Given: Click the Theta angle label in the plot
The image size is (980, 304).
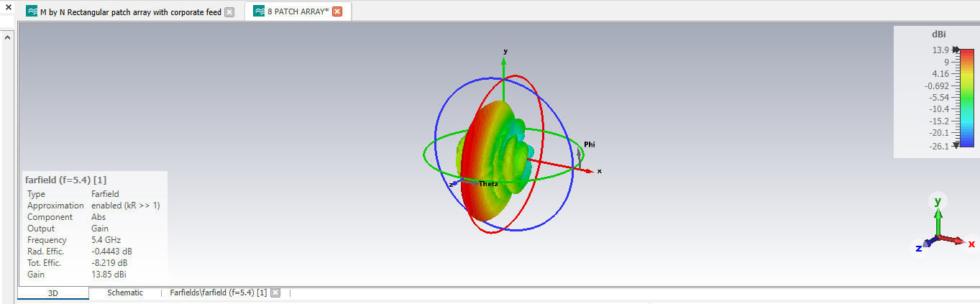Looking at the screenshot, I should point(488,184).
